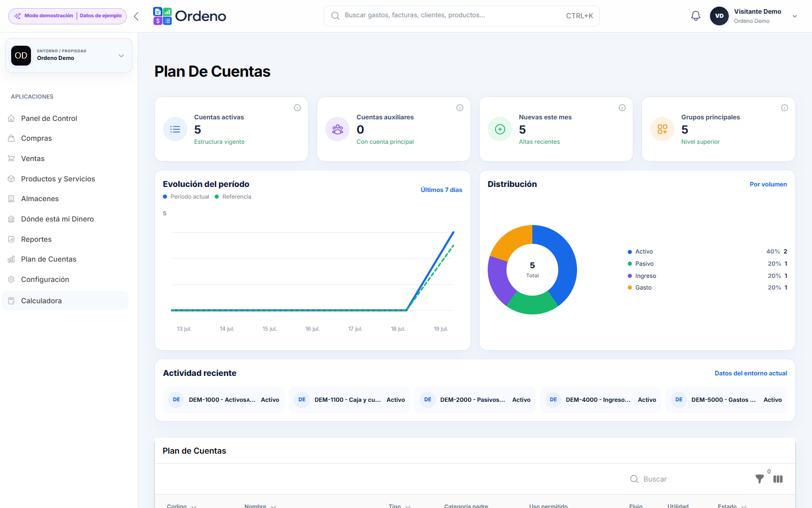Click the Nuevas este mes plus icon

(x=500, y=129)
